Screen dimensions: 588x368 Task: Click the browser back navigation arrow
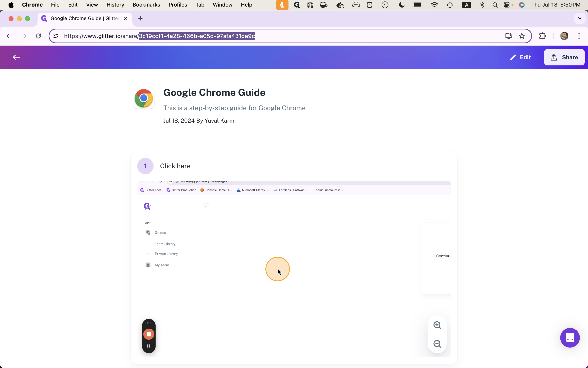point(9,36)
